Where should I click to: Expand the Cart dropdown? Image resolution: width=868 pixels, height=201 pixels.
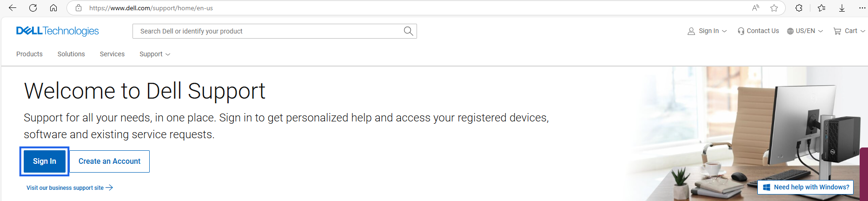pyautogui.click(x=849, y=31)
